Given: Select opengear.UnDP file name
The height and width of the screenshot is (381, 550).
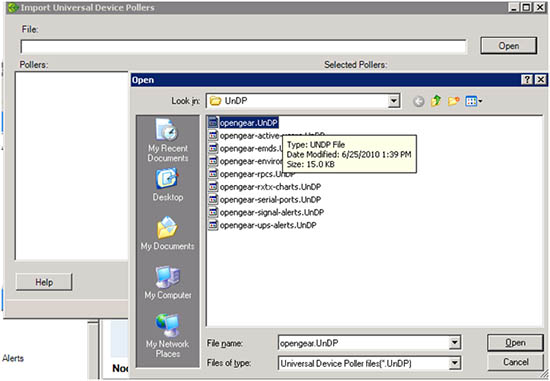Looking at the screenshot, I should pyautogui.click(x=249, y=123).
